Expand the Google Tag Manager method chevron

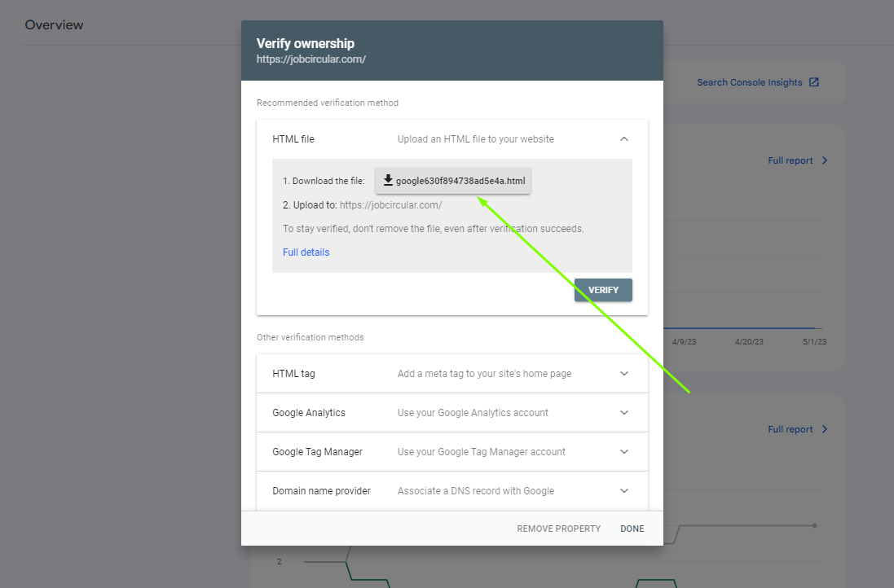tap(624, 452)
